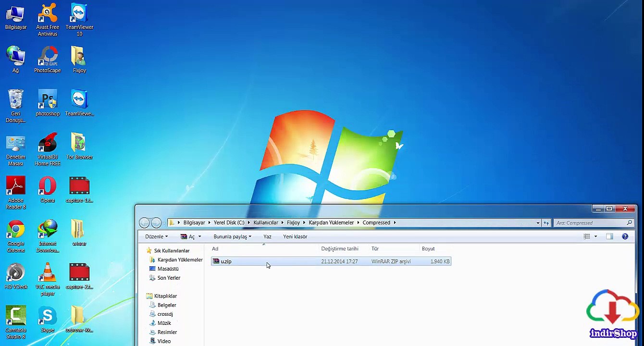
Task: Click the Explorer Back navigation arrow
Action: tap(144, 222)
